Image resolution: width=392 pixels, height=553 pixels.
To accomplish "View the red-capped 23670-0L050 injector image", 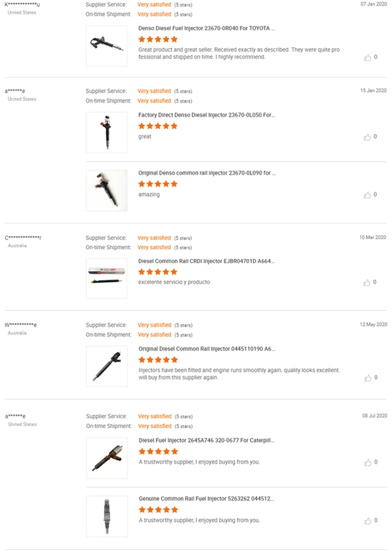I will [x=107, y=132].
